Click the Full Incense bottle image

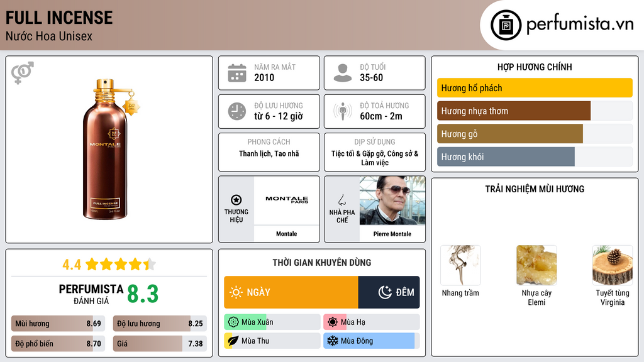(x=109, y=150)
